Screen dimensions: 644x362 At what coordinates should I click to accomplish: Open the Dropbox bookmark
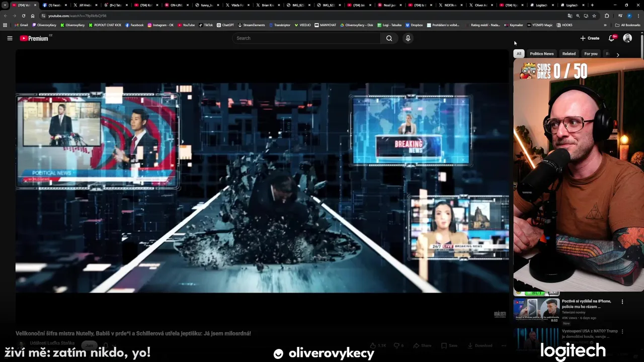(x=414, y=25)
